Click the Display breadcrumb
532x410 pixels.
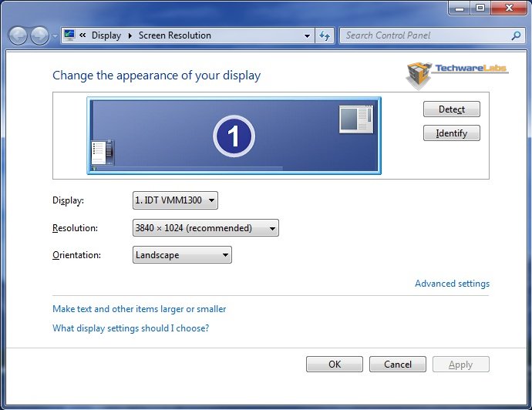point(106,35)
